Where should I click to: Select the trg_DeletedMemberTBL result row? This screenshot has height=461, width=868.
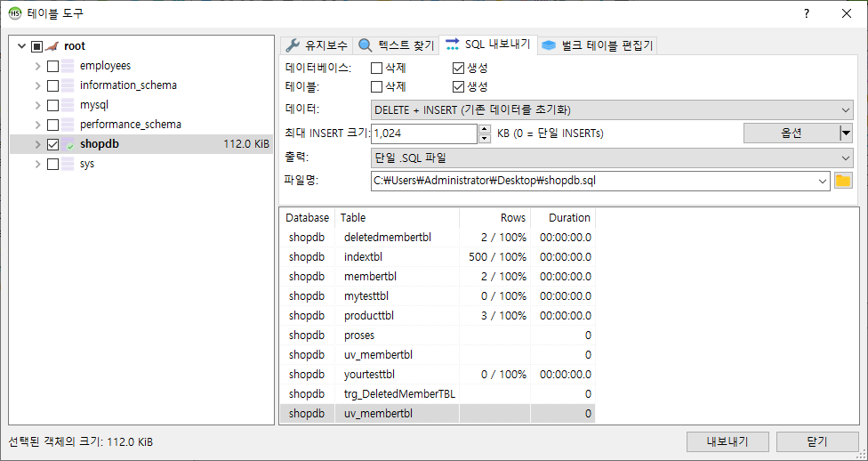pyautogui.click(x=438, y=394)
